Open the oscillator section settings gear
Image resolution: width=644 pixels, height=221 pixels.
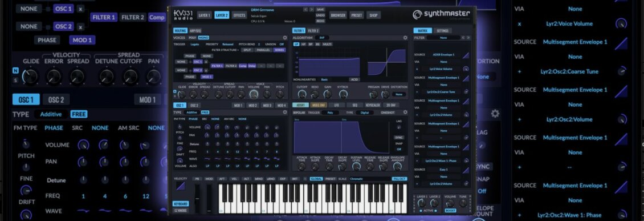(x=285, y=112)
